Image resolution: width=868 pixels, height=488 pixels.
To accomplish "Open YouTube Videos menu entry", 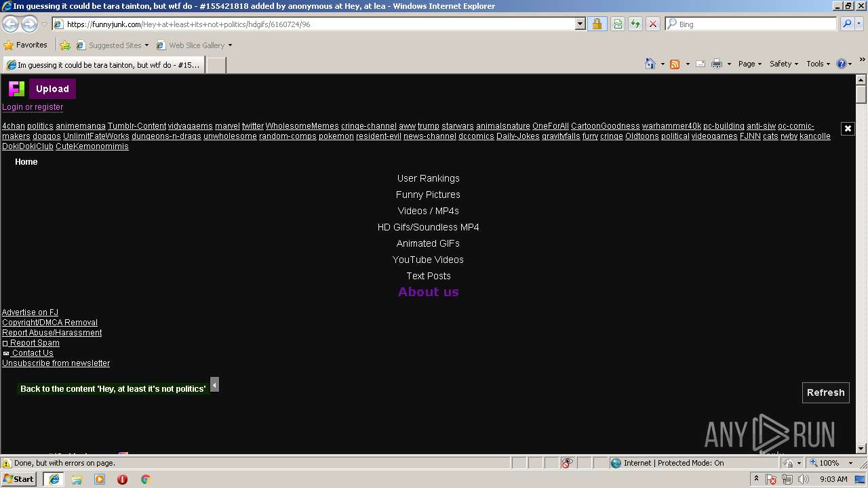I will click(x=429, y=260).
